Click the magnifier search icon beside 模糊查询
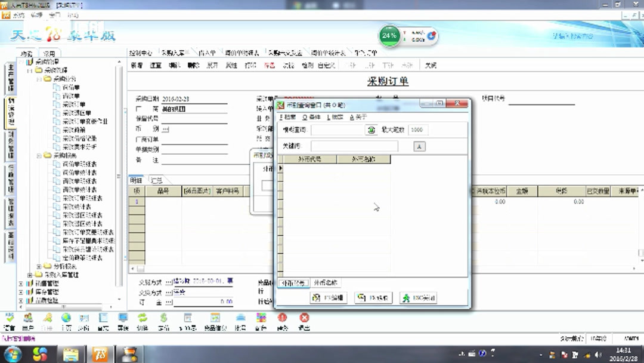644x363 pixels. click(x=371, y=129)
